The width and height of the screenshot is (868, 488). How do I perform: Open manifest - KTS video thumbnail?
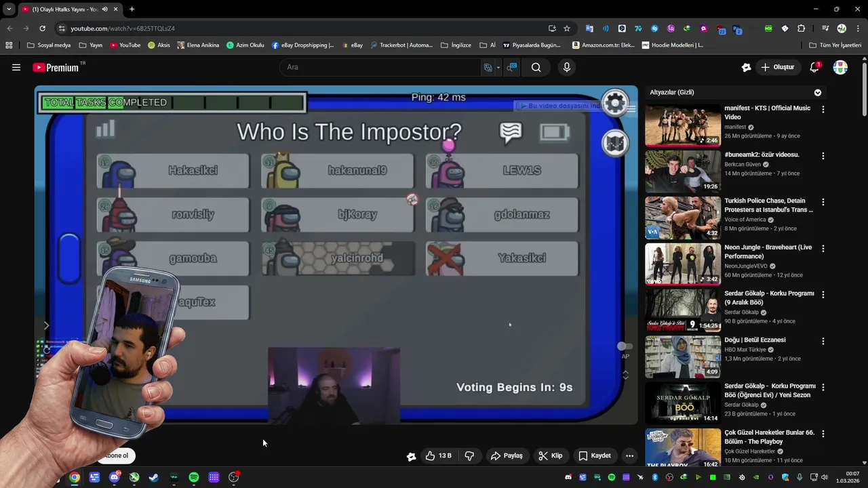pos(683,125)
